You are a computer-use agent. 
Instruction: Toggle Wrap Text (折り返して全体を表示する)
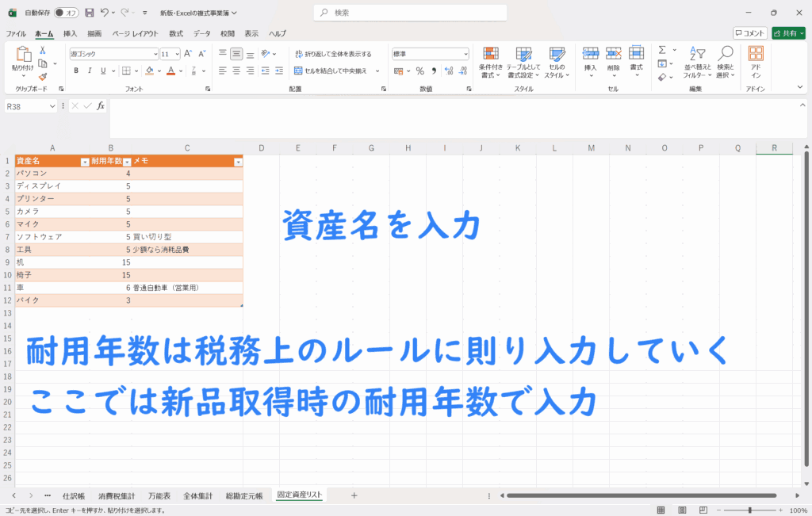(x=332, y=54)
